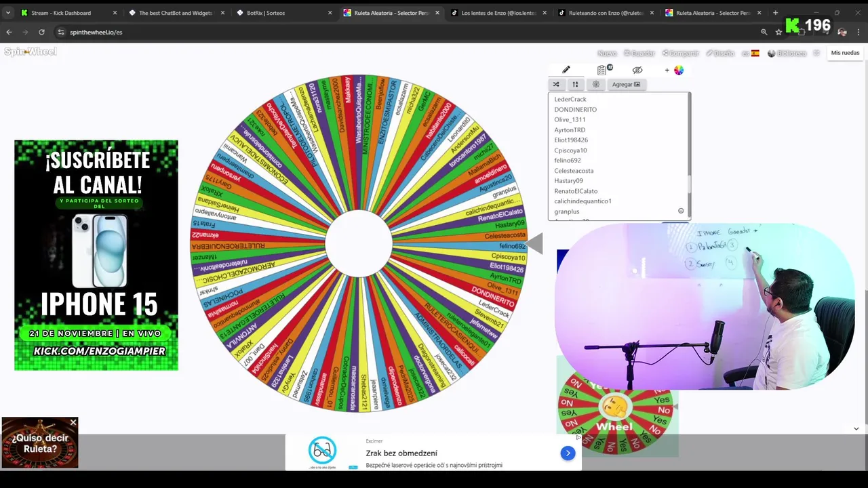
Task: Close the ¿Quiso decir Ruleta? popup ad
Action: tap(73, 422)
